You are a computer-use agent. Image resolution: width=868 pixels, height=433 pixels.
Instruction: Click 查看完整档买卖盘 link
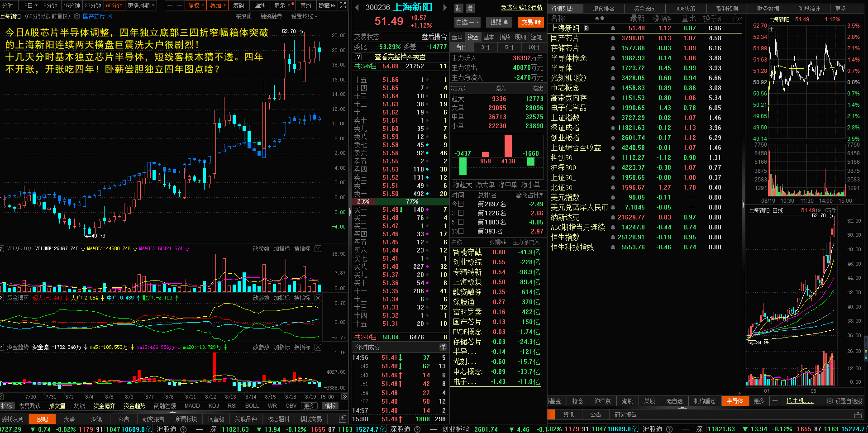click(x=400, y=57)
